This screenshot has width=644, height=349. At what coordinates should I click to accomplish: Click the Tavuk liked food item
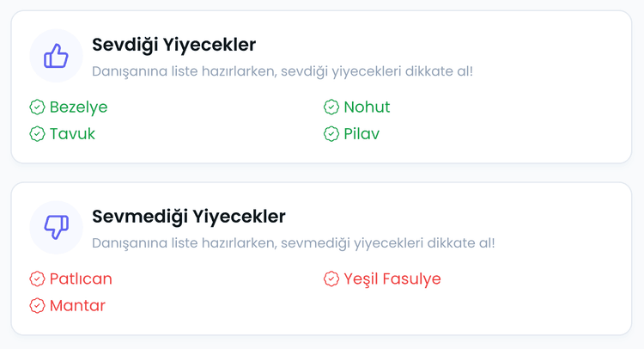(72, 134)
